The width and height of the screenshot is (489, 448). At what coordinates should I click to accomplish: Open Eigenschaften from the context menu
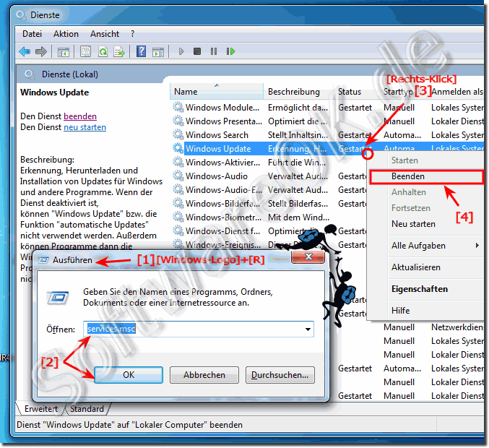pos(426,289)
